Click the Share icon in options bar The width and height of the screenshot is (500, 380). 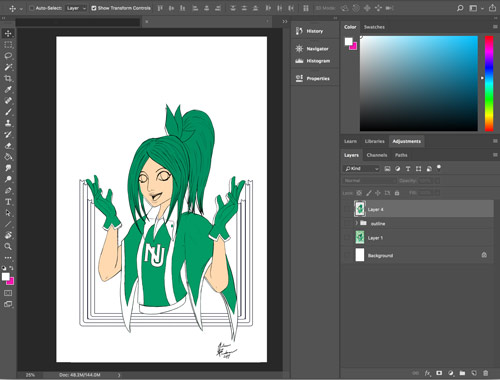pos(492,8)
